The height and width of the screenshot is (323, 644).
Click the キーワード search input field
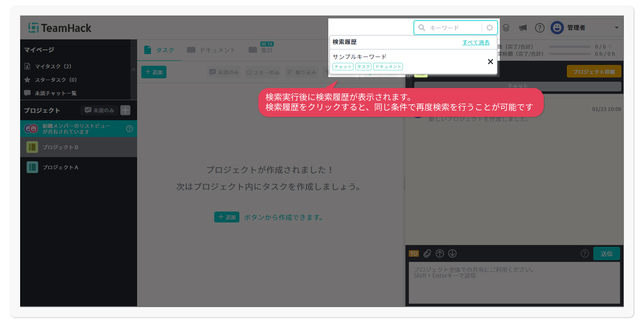(454, 28)
